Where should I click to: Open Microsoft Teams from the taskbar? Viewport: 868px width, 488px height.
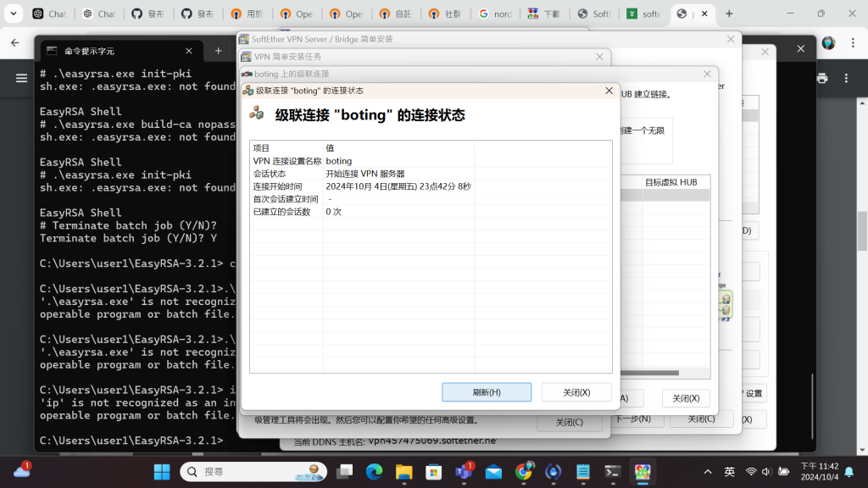pos(464,472)
